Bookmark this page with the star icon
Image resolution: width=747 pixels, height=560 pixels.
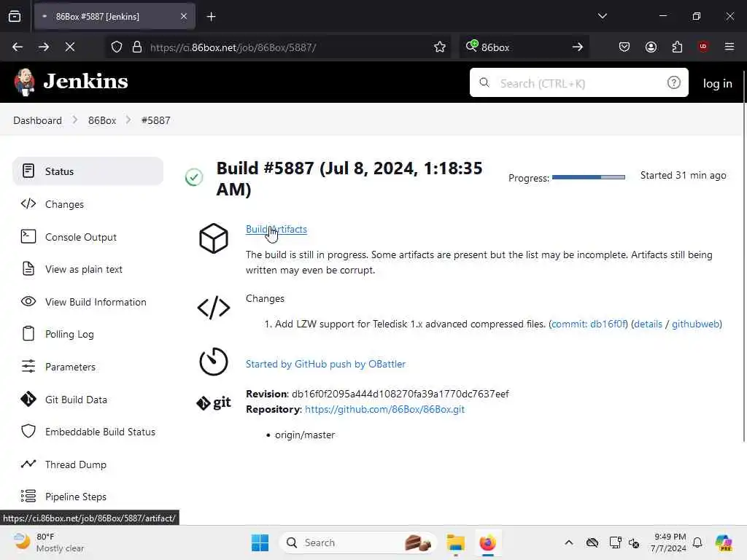[440, 47]
